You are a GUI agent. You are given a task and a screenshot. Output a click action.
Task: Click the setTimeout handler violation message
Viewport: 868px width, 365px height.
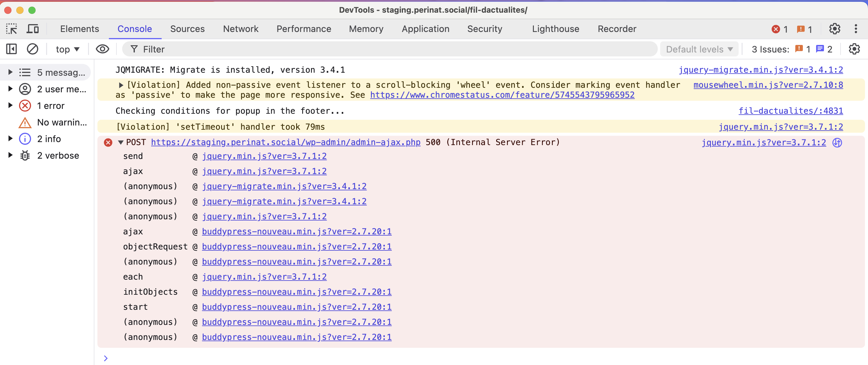220,127
